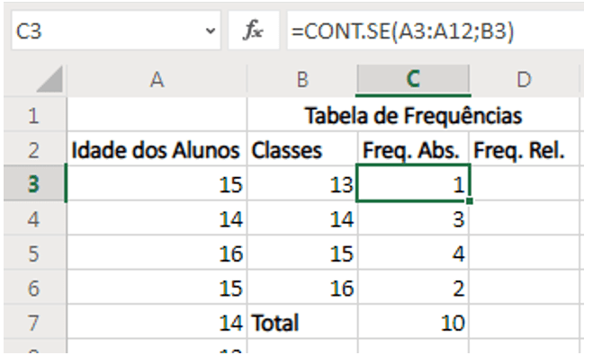The image size is (593, 364).
Task: Select the column D header
Action: (524, 81)
